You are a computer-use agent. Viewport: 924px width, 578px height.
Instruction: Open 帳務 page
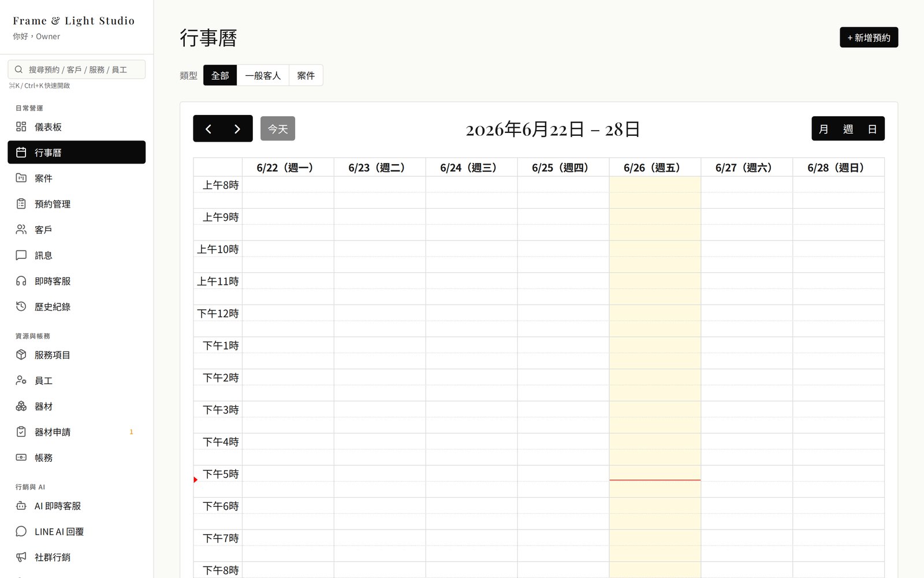(x=76, y=457)
